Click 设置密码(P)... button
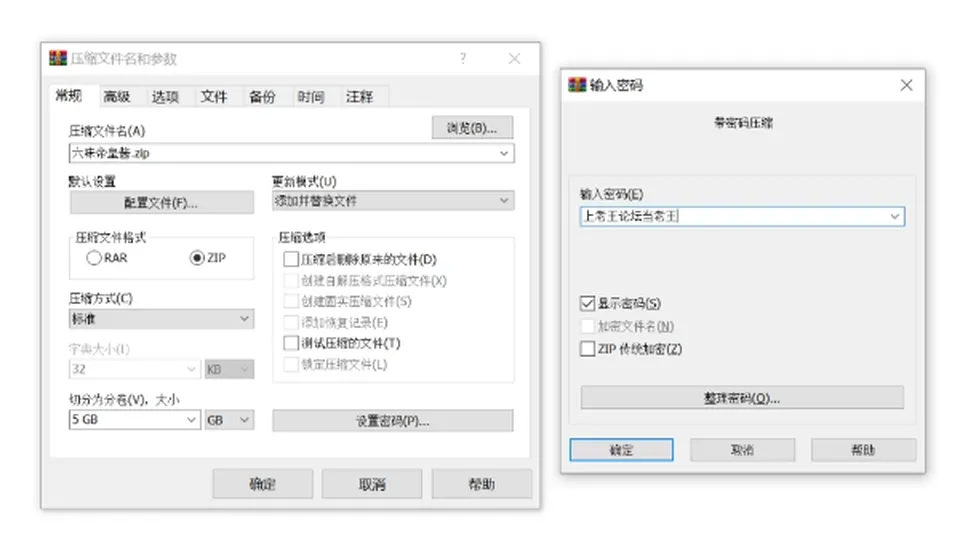Viewport: 960px width, 550px height. [x=392, y=421]
